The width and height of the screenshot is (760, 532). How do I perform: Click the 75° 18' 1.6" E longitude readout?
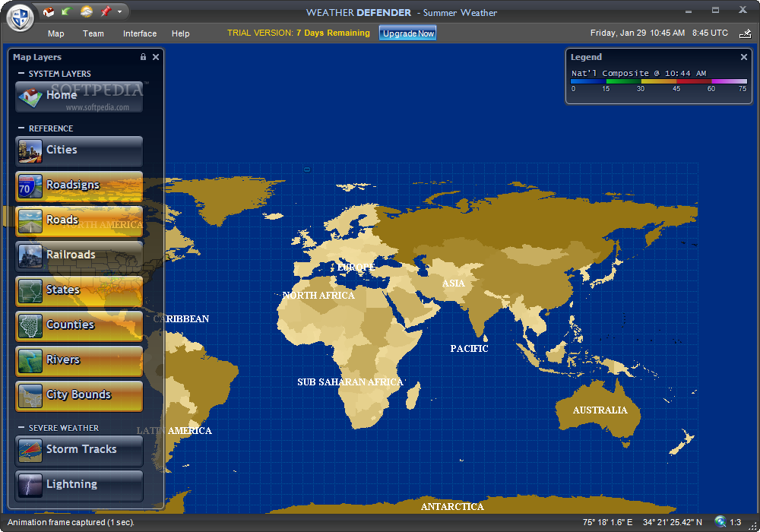click(x=607, y=522)
